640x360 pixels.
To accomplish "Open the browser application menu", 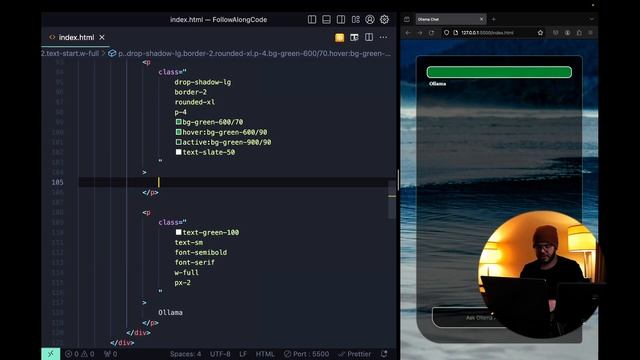I will (x=591, y=33).
